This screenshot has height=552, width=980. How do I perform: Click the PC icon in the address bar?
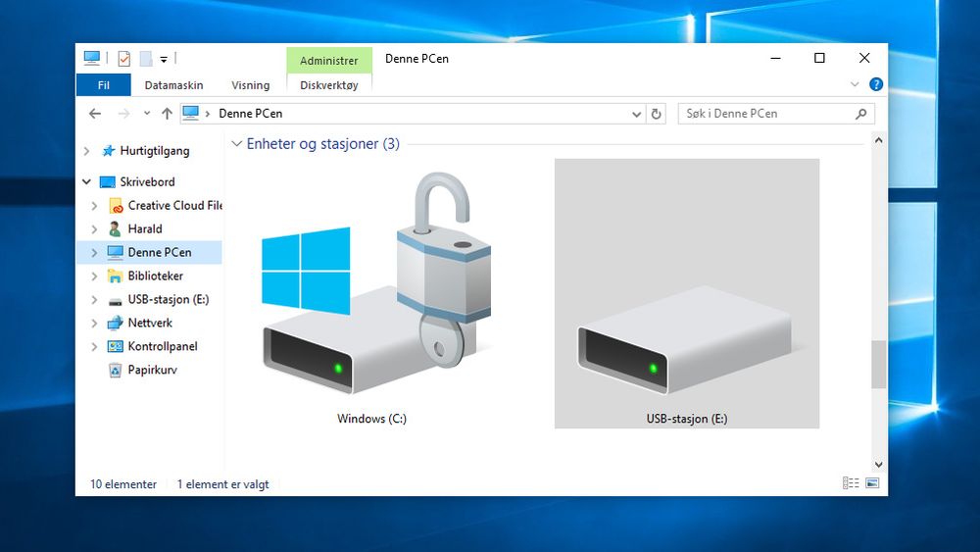[191, 113]
